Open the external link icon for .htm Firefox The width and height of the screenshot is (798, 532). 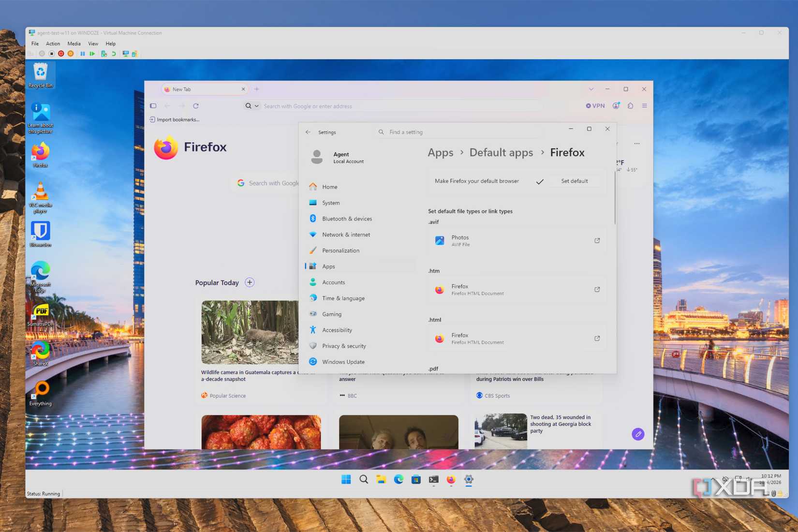597,289
